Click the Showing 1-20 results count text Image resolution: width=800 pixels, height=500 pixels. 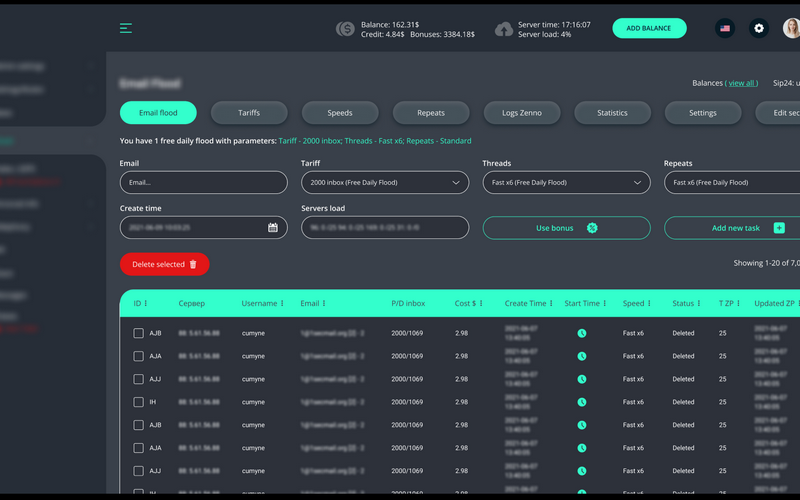766,263
